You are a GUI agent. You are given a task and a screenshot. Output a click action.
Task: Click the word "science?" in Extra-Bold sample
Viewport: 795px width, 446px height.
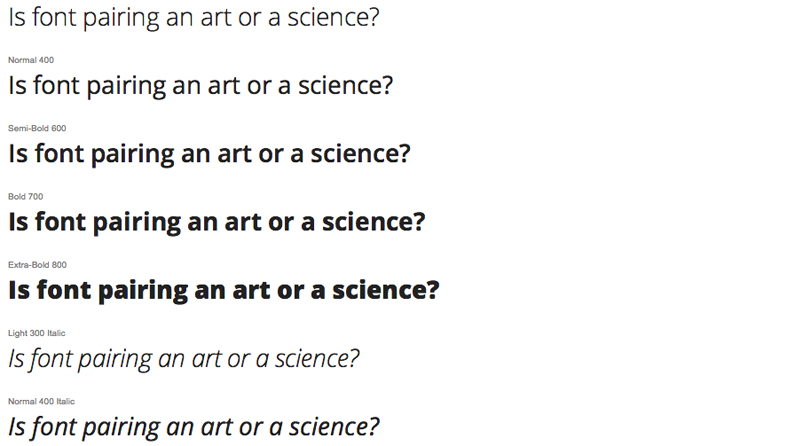tap(385, 290)
